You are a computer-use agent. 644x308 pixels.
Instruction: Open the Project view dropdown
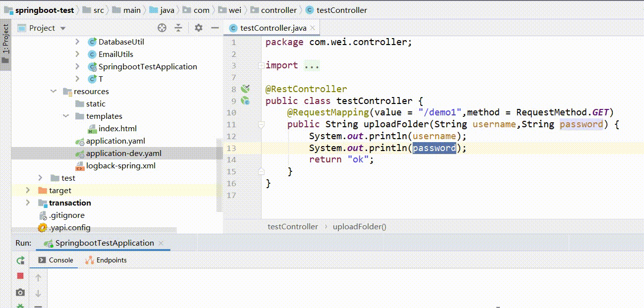coord(63,28)
